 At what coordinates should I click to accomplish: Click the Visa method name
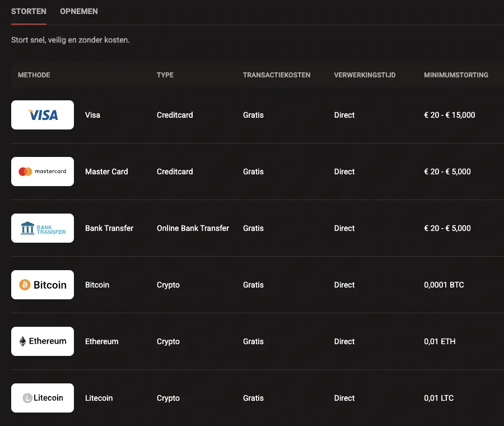pyautogui.click(x=92, y=115)
